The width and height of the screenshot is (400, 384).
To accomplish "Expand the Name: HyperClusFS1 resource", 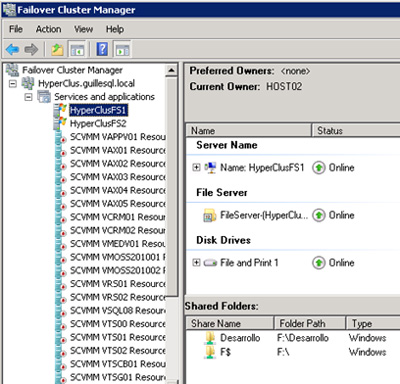I will click(x=196, y=167).
